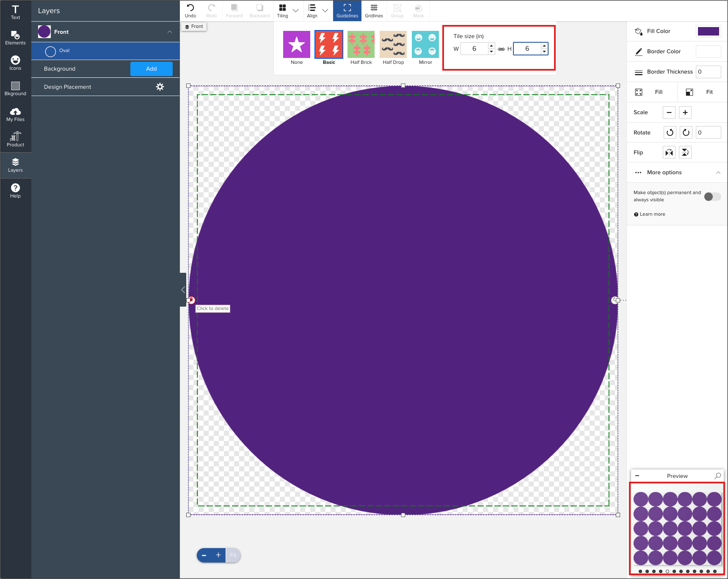Screen dimensions: 728x579
Task: Zoom in the canvas
Action: 218,555
